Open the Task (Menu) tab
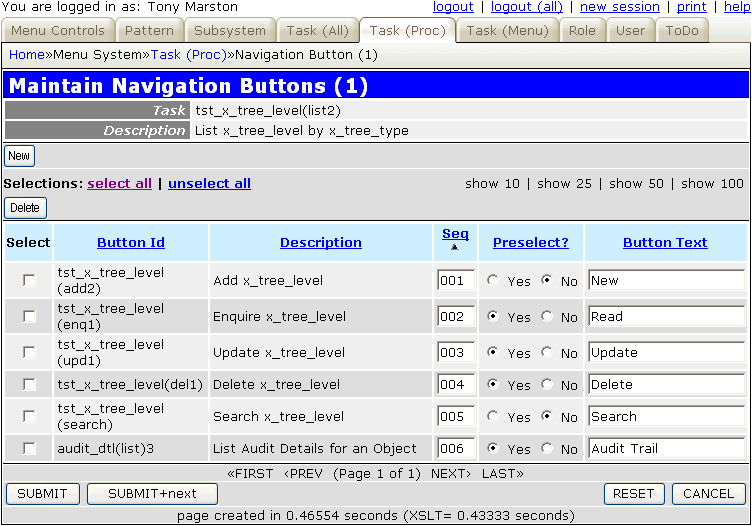This screenshot has height=526, width=752. [x=507, y=31]
